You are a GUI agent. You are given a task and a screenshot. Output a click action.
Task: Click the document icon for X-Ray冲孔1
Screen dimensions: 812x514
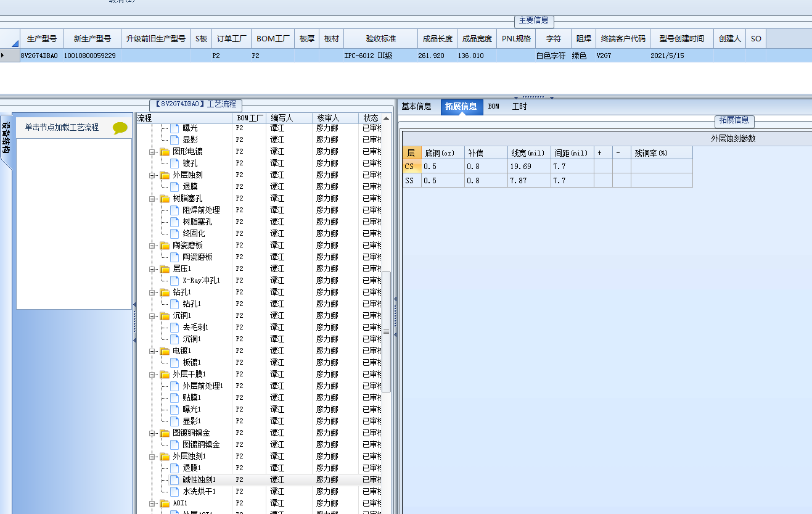pos(174,280)
